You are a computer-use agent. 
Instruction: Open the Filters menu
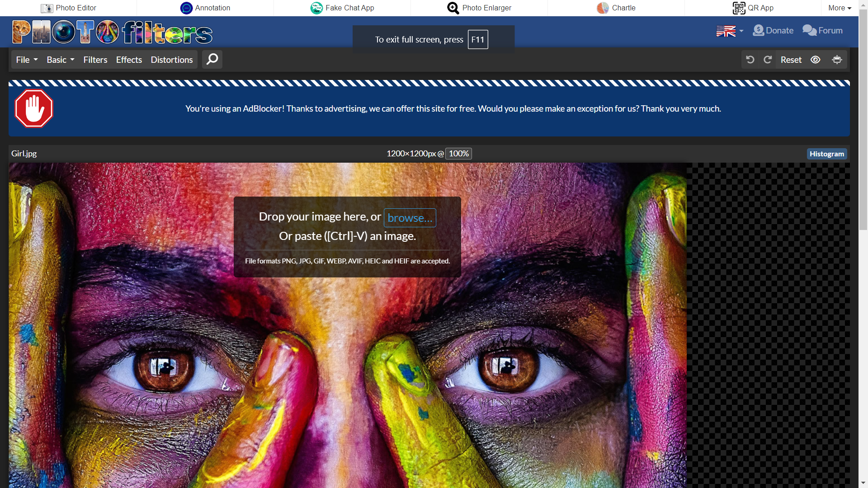click(95, 60)
